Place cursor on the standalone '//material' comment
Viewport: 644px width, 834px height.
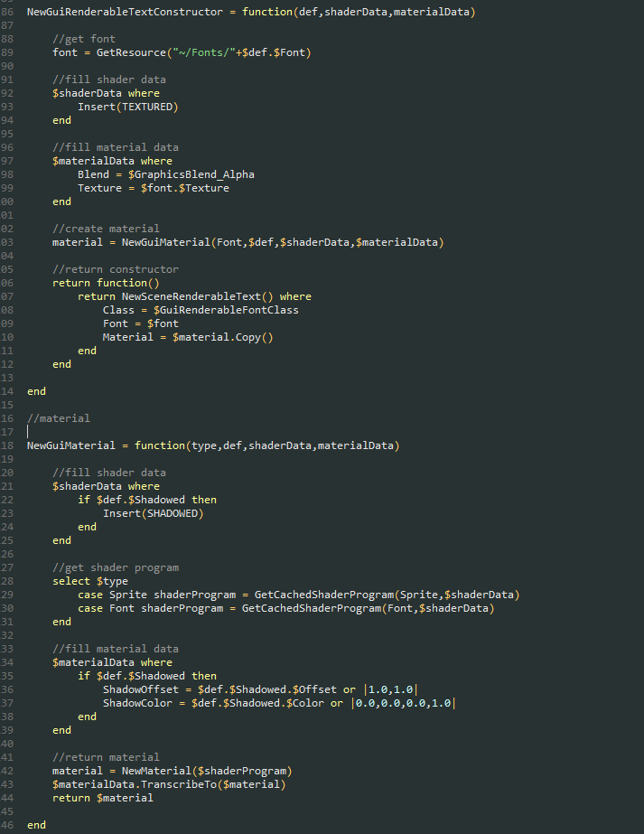point(59,418)
